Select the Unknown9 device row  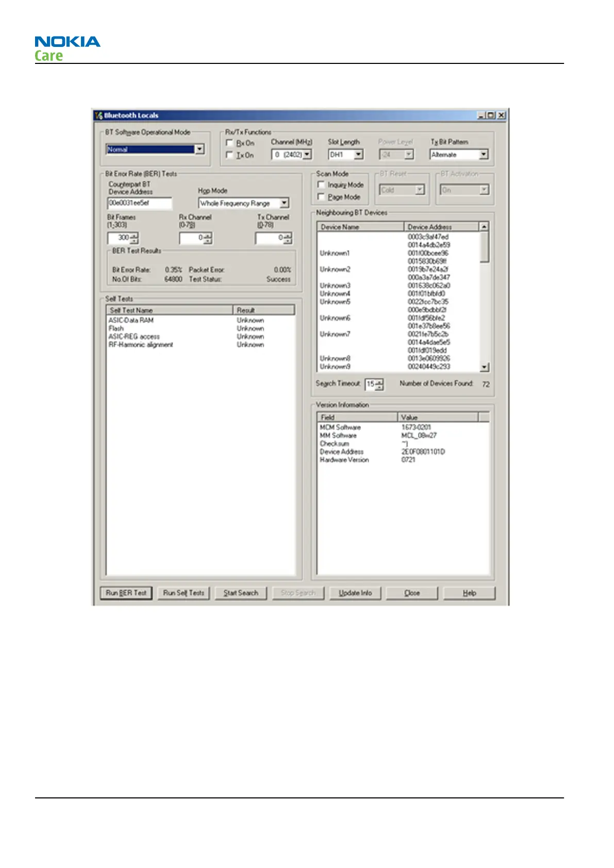pos(399,367)
